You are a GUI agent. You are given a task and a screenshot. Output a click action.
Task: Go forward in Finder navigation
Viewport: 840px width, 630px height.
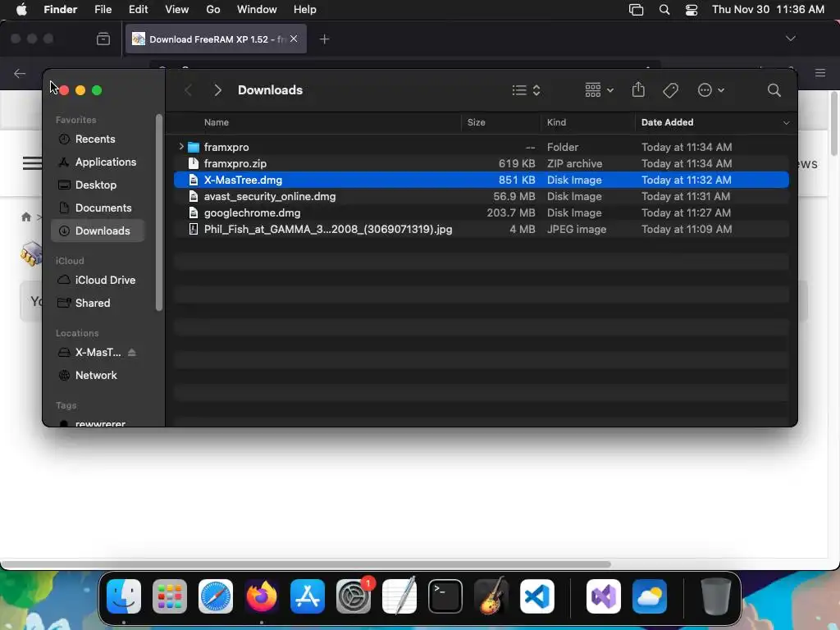click(x=217, y=90)
